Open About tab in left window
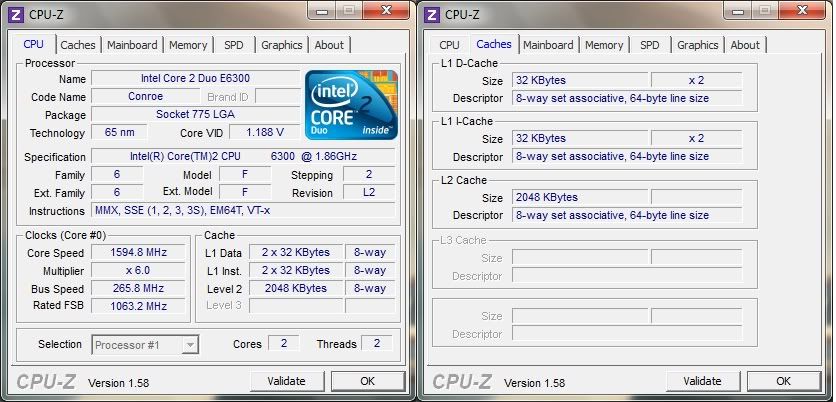The image size is (836, 402). 329,45
